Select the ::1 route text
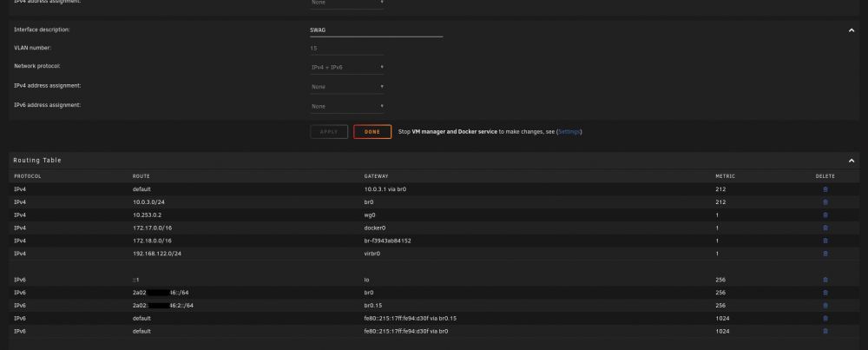This screenshot has width=868, height=350. tap(135, 280)
